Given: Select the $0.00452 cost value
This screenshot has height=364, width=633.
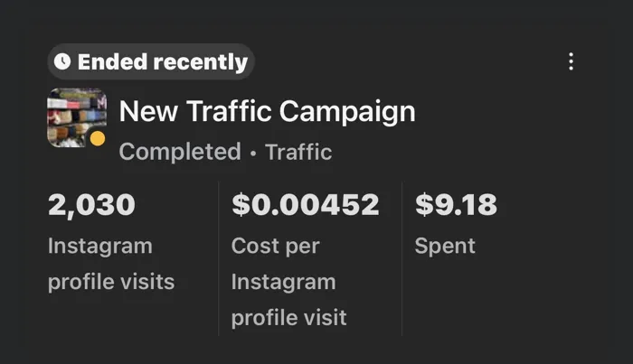Looking at the screenshot, I should pos(306,204).
